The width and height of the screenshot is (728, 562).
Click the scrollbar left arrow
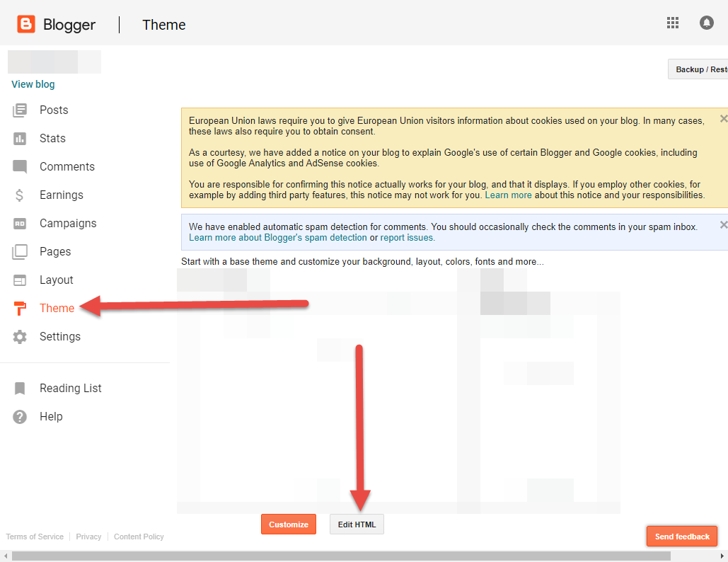tap(5, 556)
